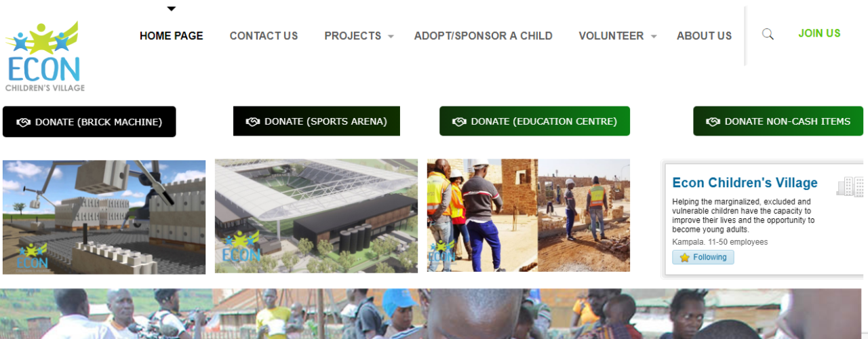
Task: Open the About Us menu item
Action: click(x=704, y=36)
